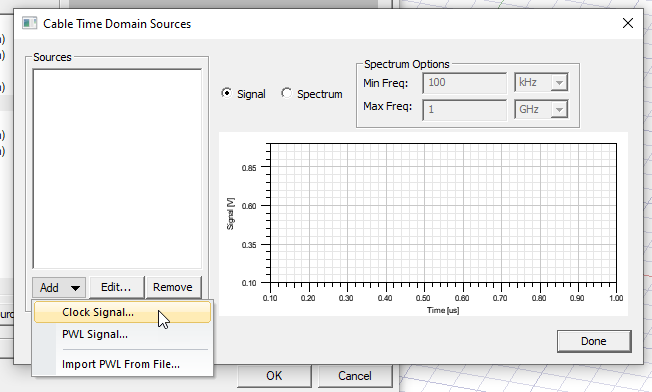
Task: Remove the selected source
Action: point(173,288)
